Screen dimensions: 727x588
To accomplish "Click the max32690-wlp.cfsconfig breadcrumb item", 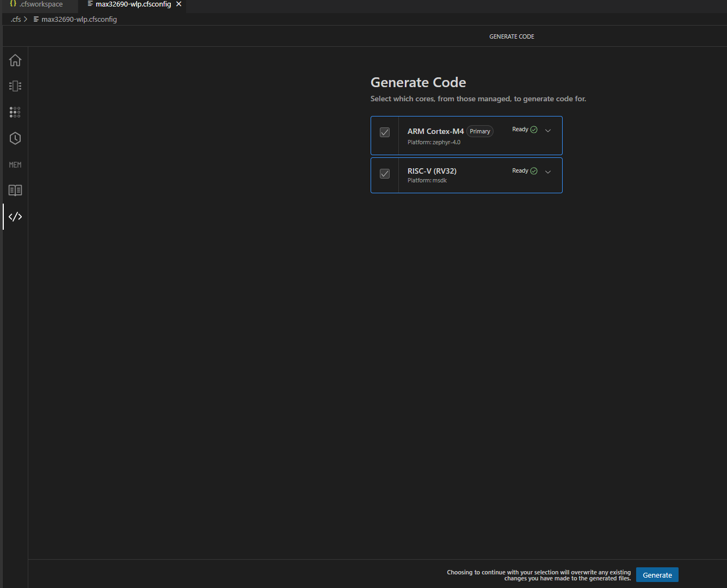I will [79, 19].
